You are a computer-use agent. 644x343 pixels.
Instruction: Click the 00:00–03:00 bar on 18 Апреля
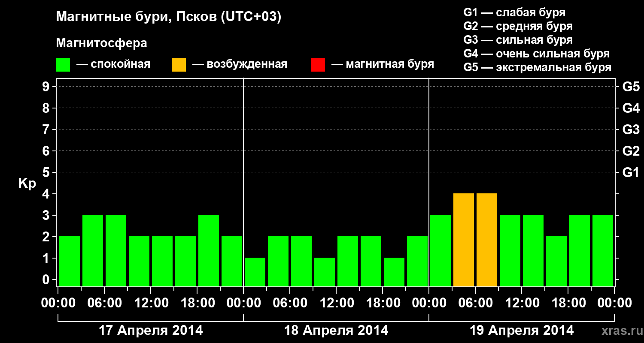(255, 272)
